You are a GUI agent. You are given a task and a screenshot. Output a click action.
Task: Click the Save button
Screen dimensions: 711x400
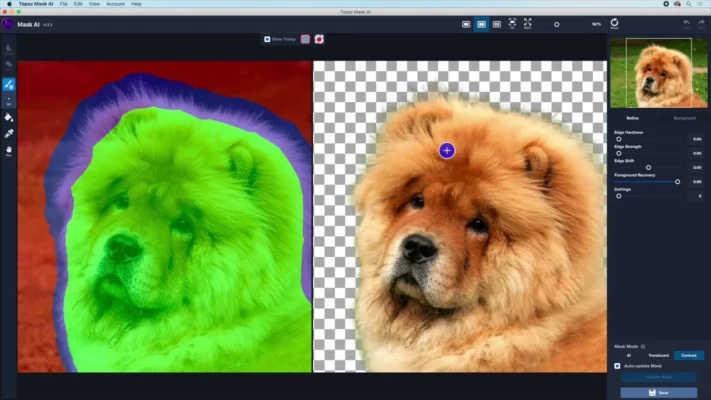click(x=658, y=393)
